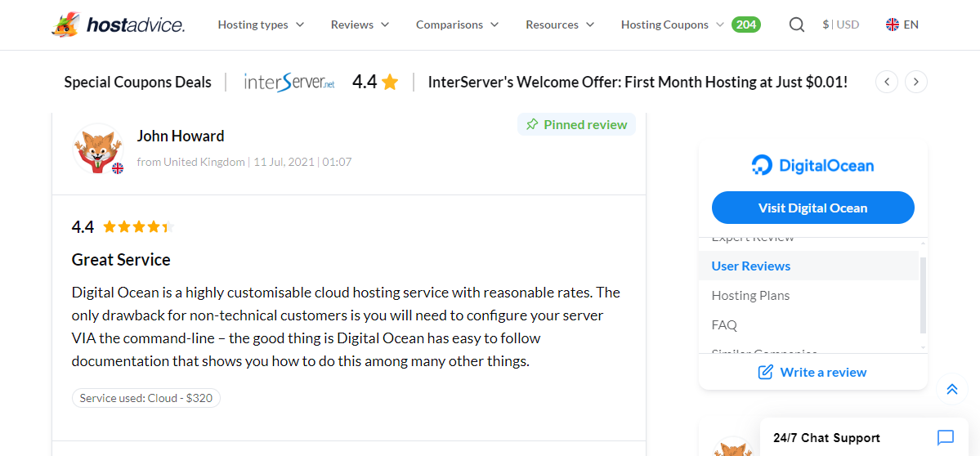Screen dimensions: 980x456
Task: Click the 4.4 InterServer rating number
Action: (365, 82)
